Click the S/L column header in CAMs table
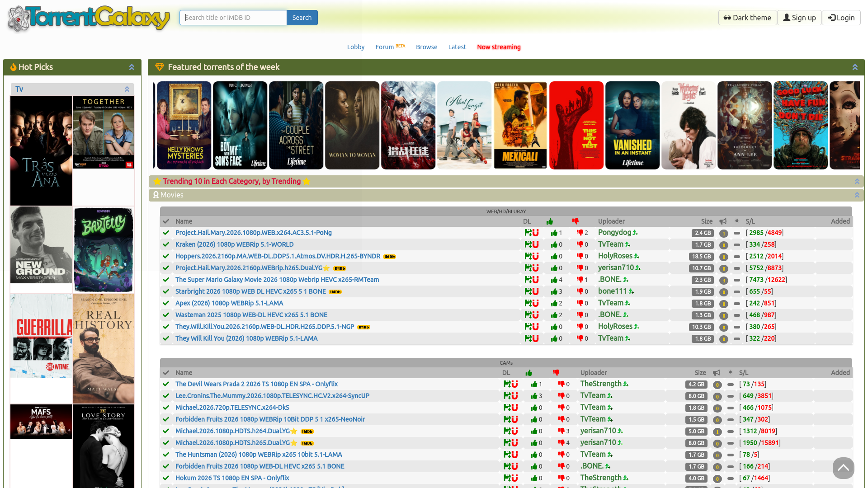Image resolution: width=868 pixels, height=488 pixels. coord(744,373)
